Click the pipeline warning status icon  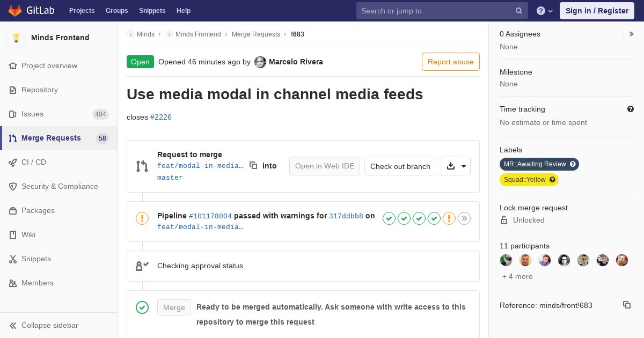[142, 218]
